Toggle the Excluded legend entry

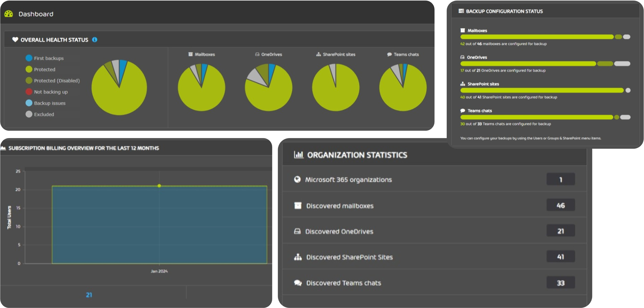(40, 114)
